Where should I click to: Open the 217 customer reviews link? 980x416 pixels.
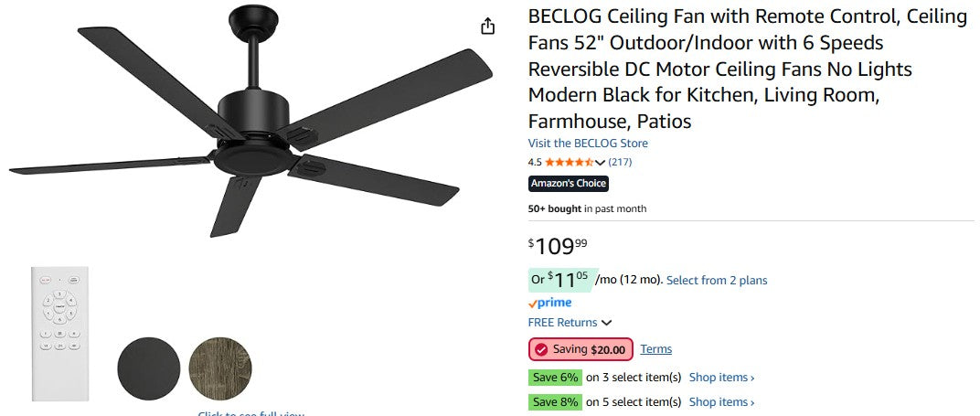tap(620, 162)
